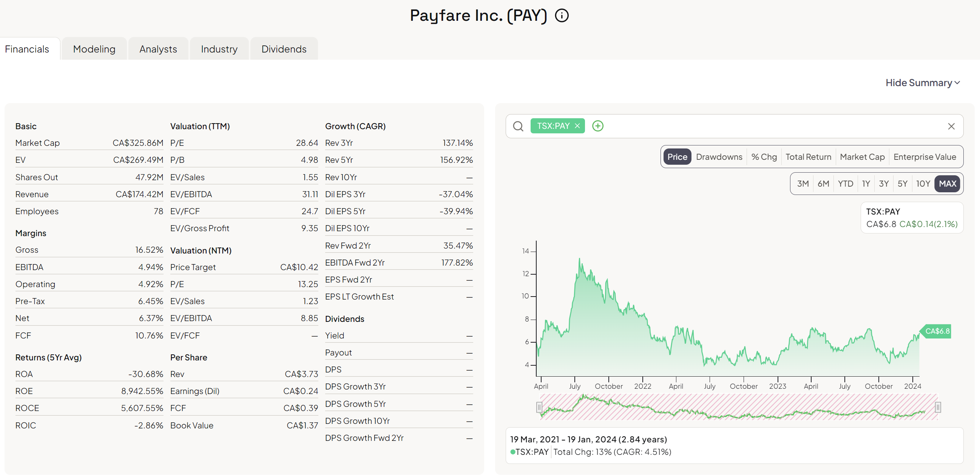The height and width of the screenshot is (476, 980).
Task: Click the CA$6.8 price label on chart
Action: [937, 331]
